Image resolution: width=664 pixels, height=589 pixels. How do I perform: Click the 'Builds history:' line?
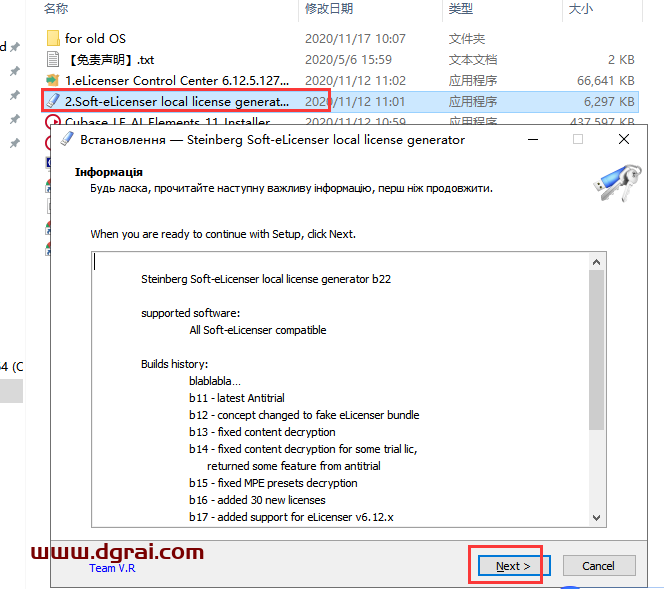(174, 364)
